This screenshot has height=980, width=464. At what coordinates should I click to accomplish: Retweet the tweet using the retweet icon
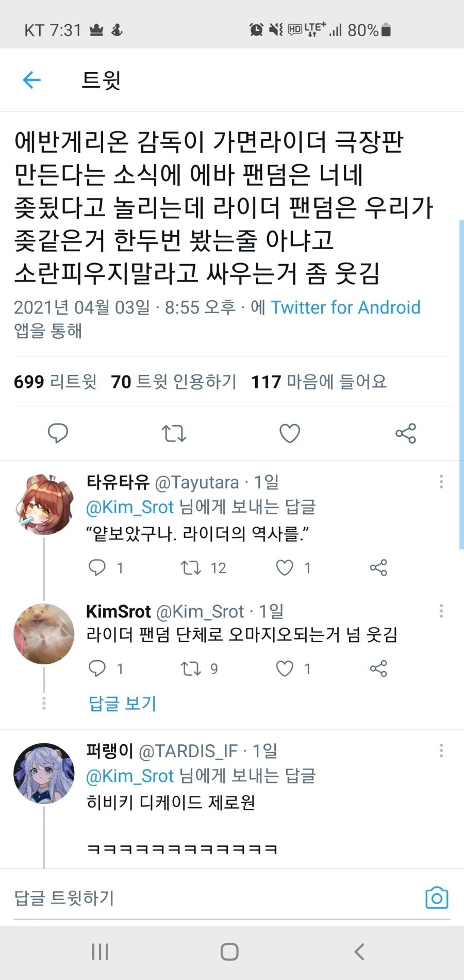tap(174, 434)
